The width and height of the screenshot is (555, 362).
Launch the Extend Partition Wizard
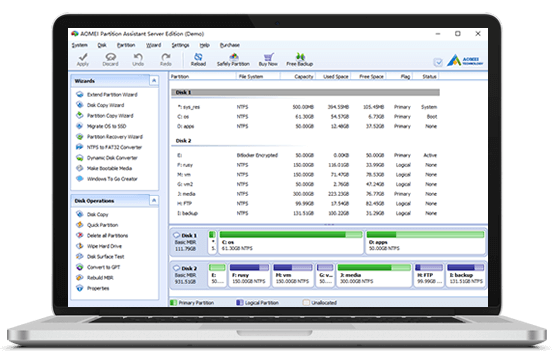[107, 94]
